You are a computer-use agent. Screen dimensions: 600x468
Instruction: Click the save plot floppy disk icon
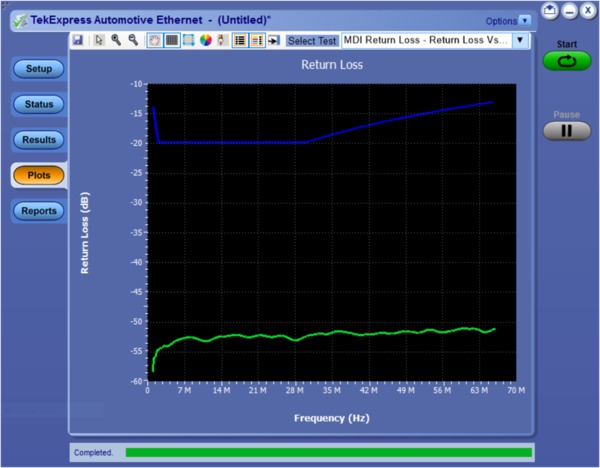click(x=78, y=41)
